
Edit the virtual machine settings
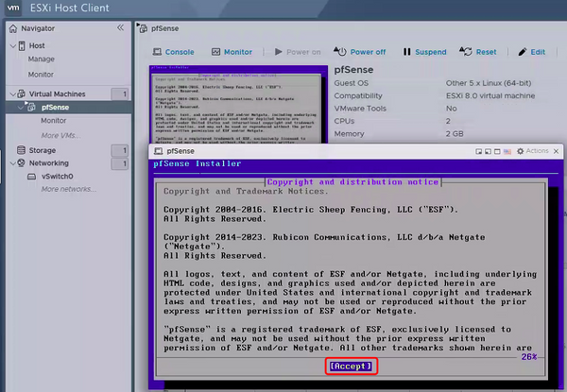click(531, 52)
